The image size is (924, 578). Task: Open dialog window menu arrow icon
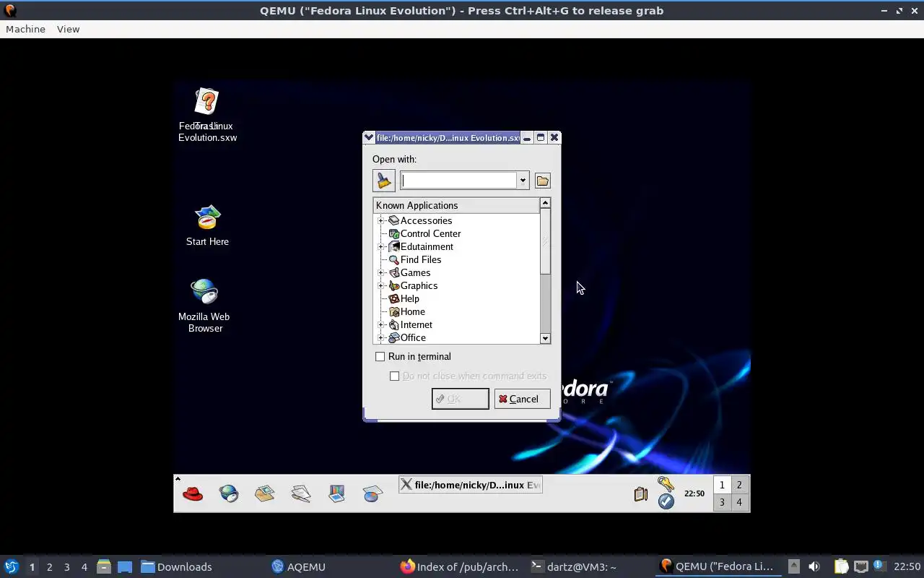pos(369,137)
